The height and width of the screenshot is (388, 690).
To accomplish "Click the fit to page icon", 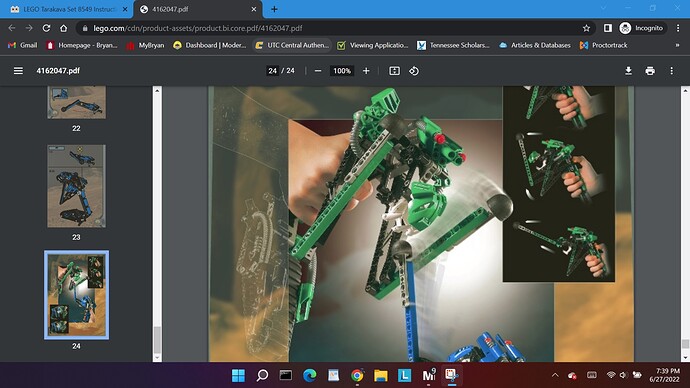I will 394,71.
